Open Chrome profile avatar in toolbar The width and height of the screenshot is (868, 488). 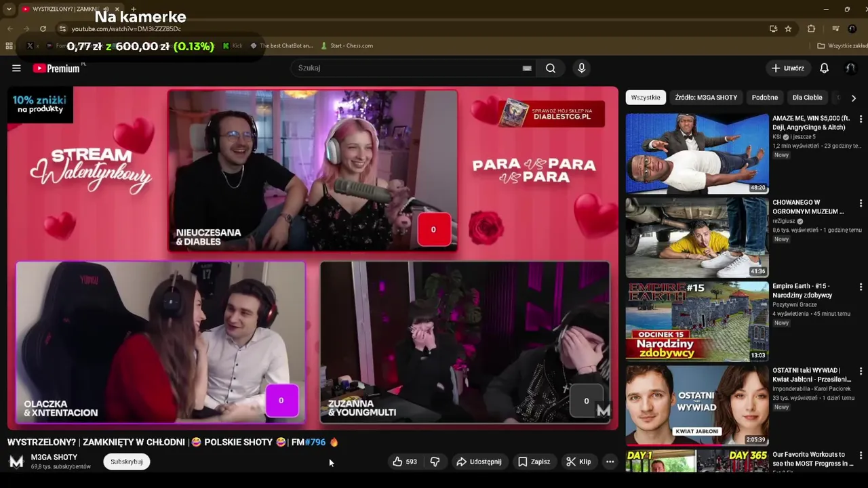click(852, 28)
